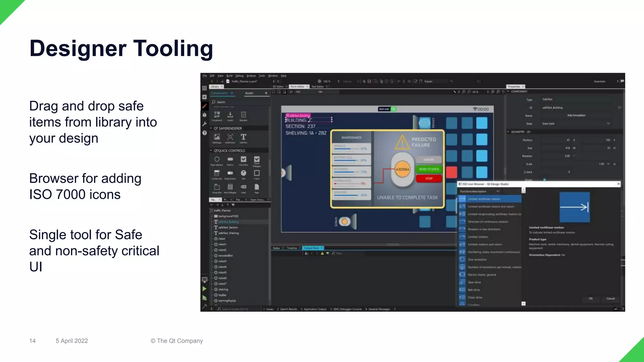Open the Analyze menu

coord(251,76)
